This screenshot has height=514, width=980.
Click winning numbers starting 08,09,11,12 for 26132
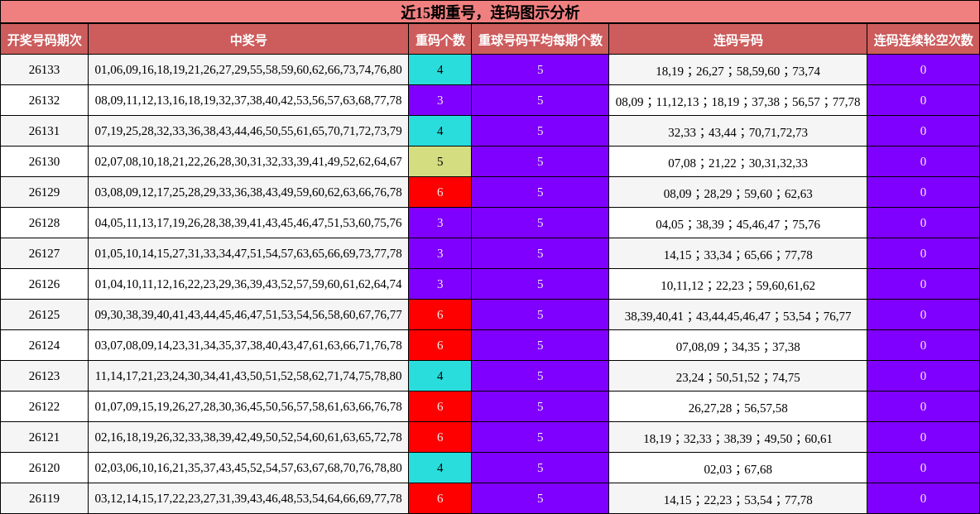click(x=248, y=100)
